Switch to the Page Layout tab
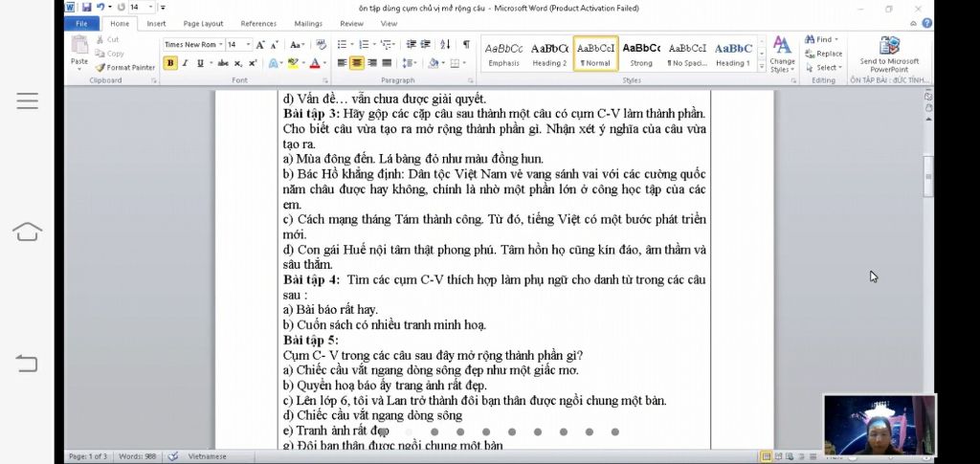 pos(203,24)
